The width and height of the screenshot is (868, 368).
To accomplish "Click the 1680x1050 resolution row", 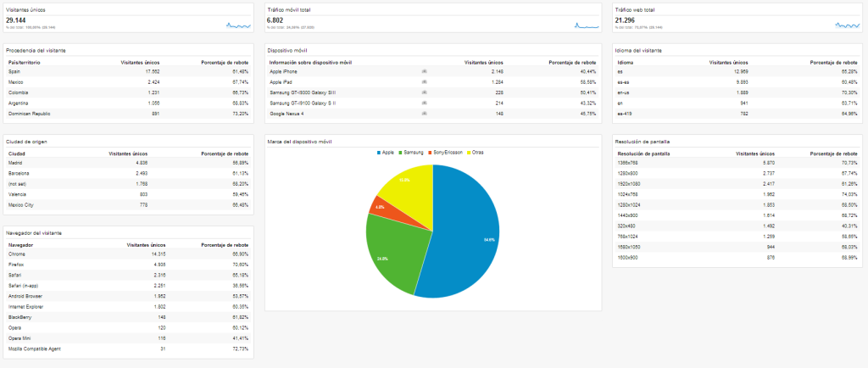I will pyautogui.click(x=738, y=247).
